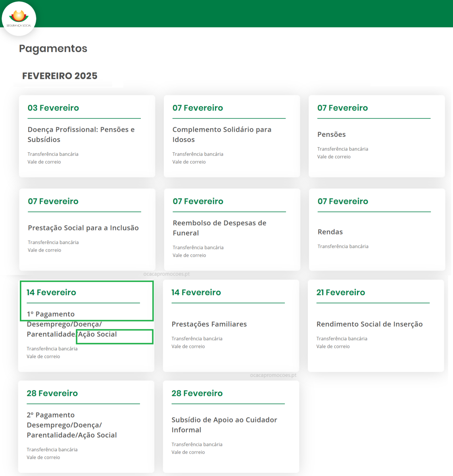
Task: Click "Transferência bancária" under Prestações Familiares
Action: click(x=197, y=339)
